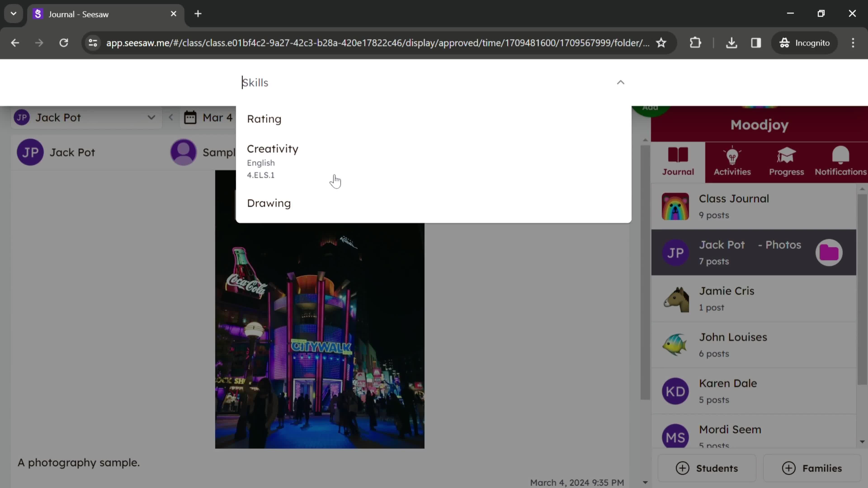
Task: Reload the Seesaw page
Action: 64,43
